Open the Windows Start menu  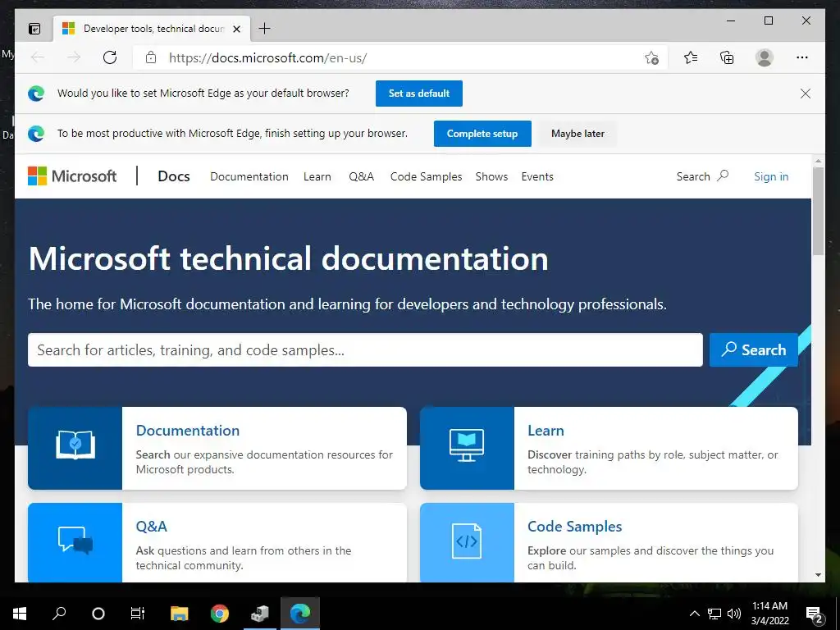point(20,614)
